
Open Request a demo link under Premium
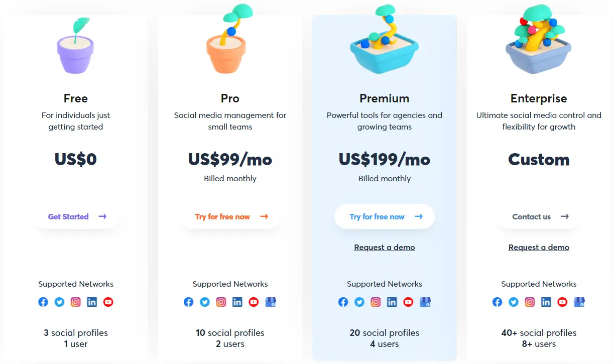pos(385,248)
